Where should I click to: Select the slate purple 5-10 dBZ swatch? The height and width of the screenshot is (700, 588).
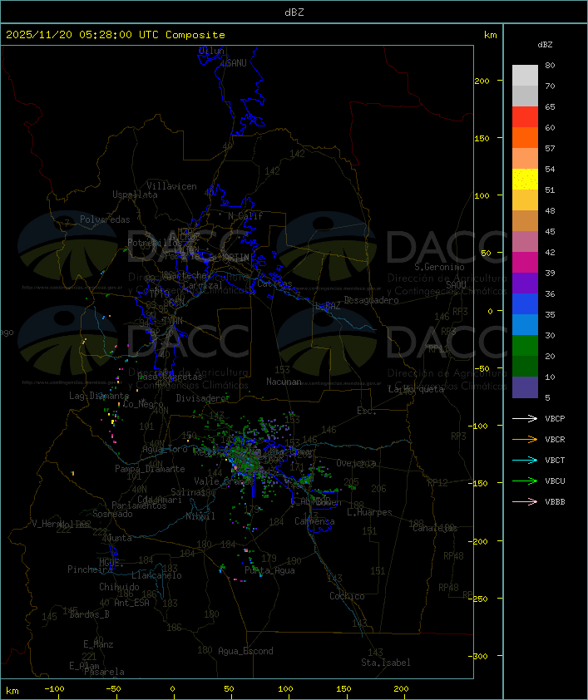tap(525, 387)
